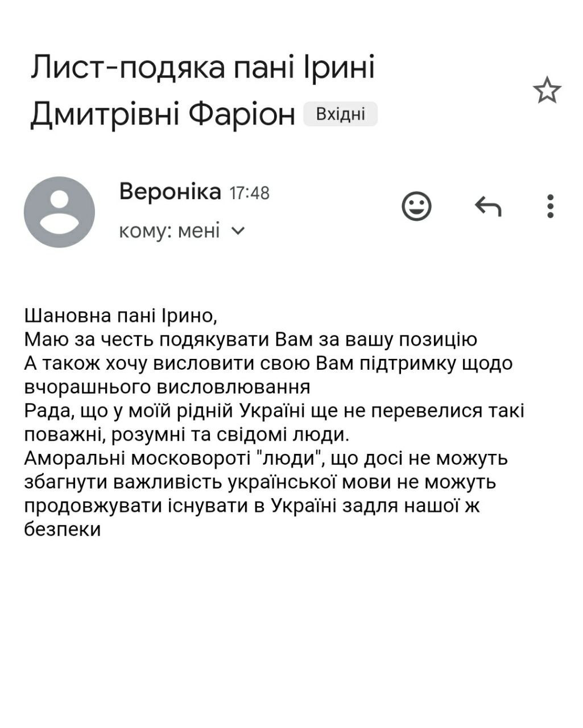
Task: Tap "Дмитрівні Фаріон" in the subject
Action: pyautogui.click(x=163, y=114)
